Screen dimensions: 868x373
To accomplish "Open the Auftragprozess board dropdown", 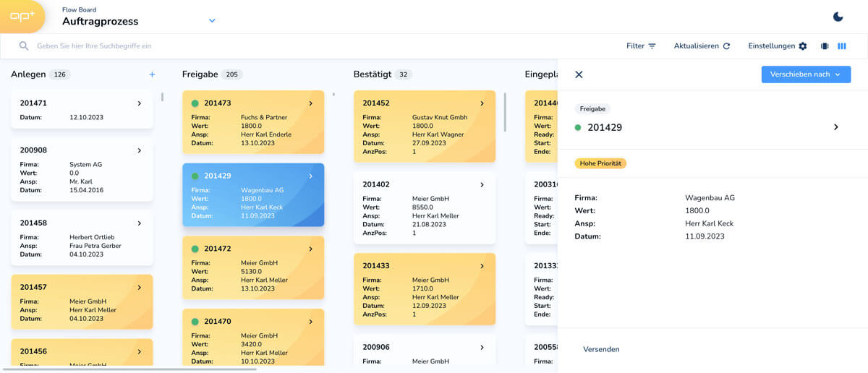I will pos(212,21).
